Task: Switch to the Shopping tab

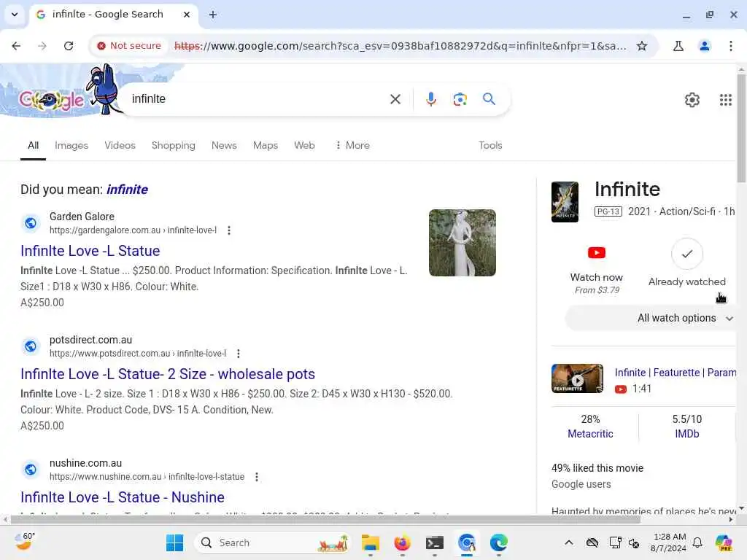Action: pyautogui.click(x=174, y=145)
